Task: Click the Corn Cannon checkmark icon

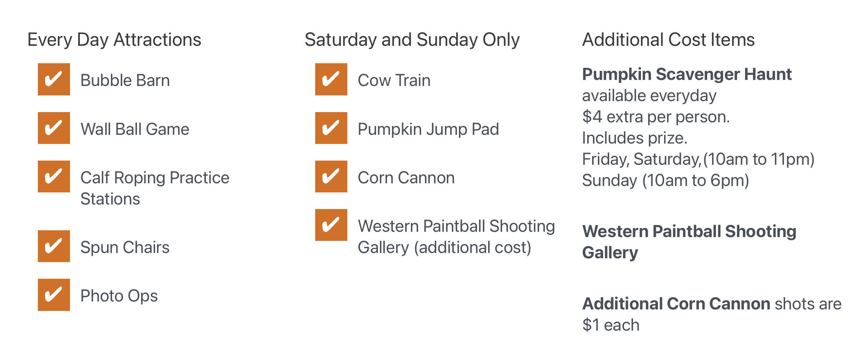Action: click(331, 176)
